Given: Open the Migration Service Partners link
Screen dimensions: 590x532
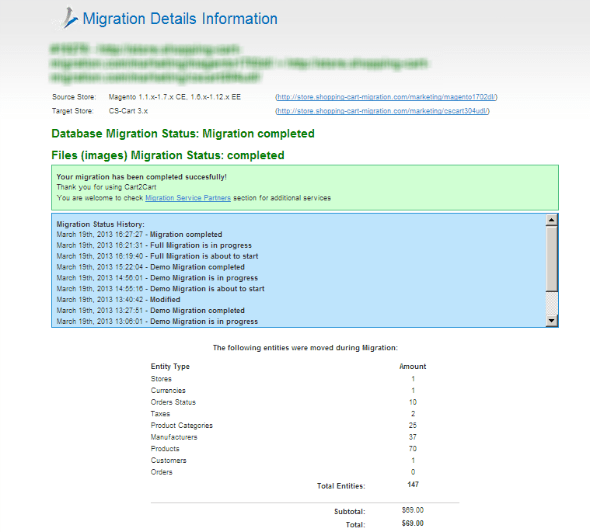Looking at the screenshot, I should pos(188,198).
